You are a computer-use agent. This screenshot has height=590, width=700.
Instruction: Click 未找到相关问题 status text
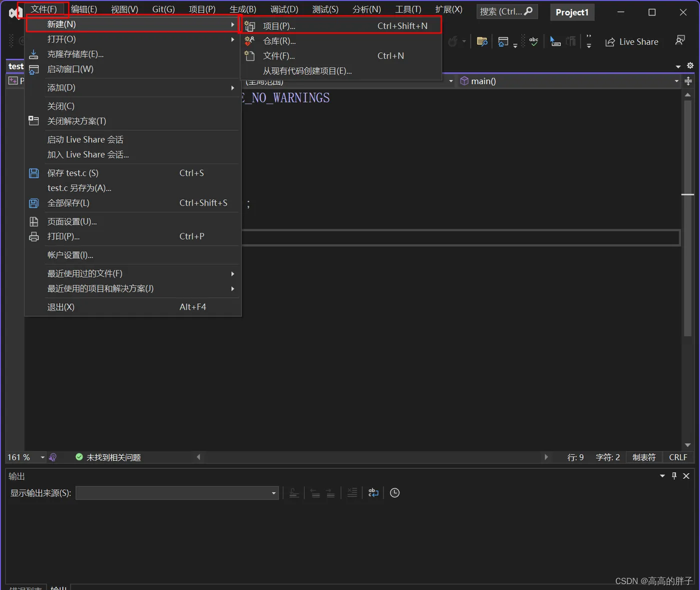click(113, 457)
